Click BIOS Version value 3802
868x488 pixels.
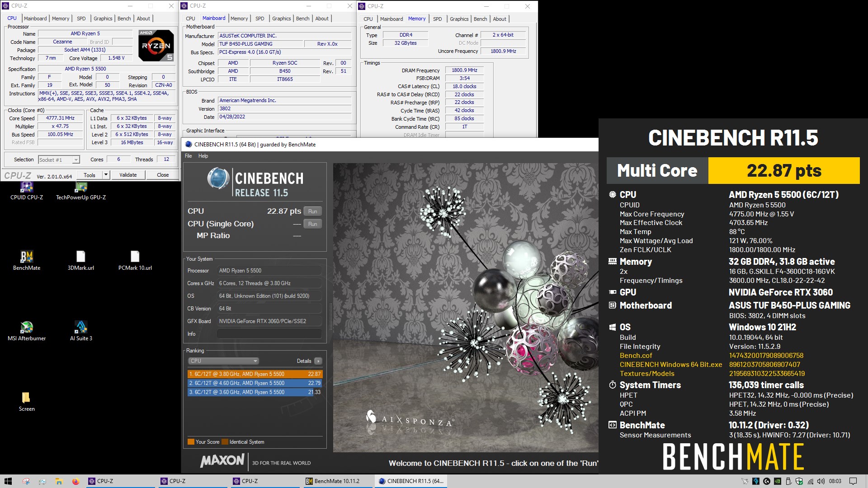[x=285, y=109]
